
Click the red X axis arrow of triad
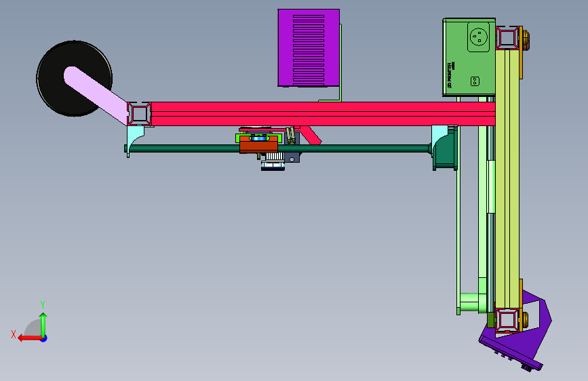(x=29, y=338)
